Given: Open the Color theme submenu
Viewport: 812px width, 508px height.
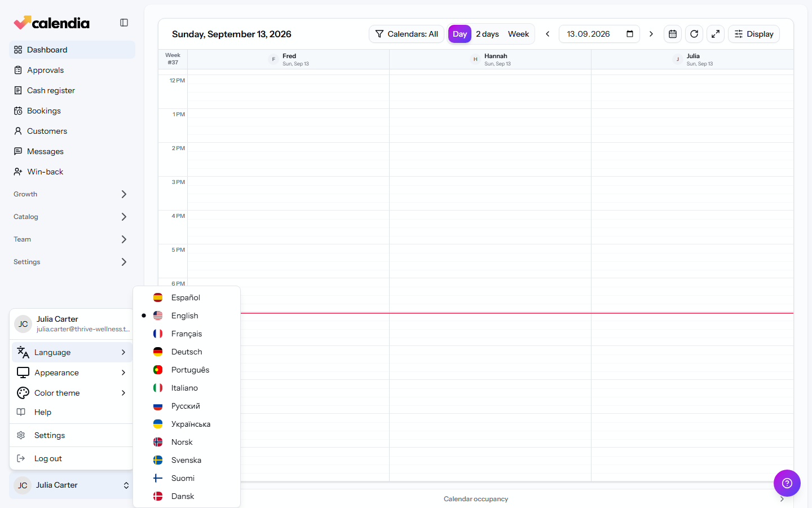Looking at the screenshot, I should pos(72,393).
